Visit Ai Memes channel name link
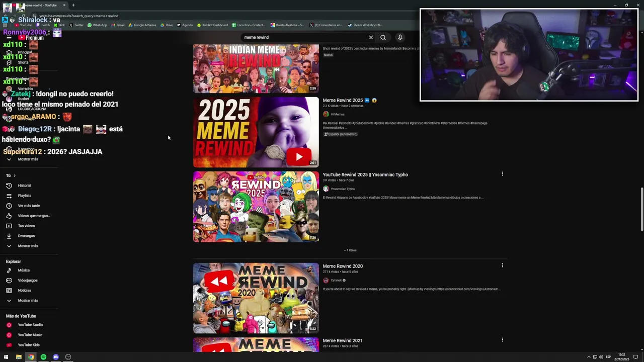Image resolution: width=644 pixels, height=362 pixels. pyautogui.click(x=338, y=114)
